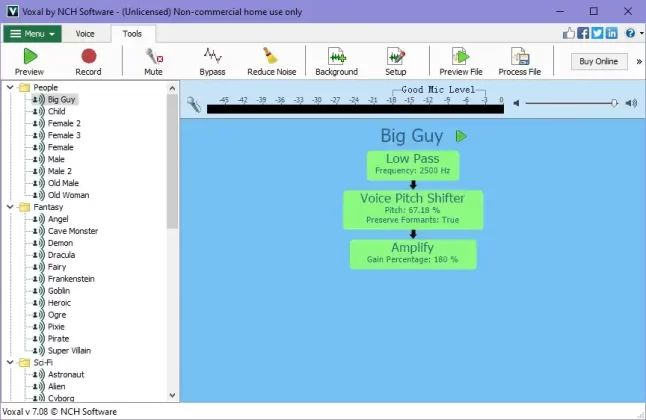Screen dimensions: 646x420
Task: Open the Voice Pitch Shifter effect block
Action: [x=413, y=210]
